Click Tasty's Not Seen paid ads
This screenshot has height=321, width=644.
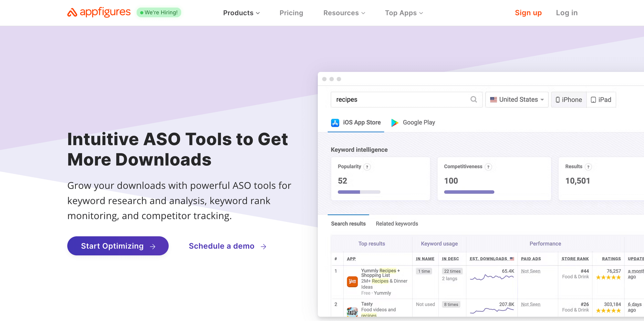click(531, 305)
